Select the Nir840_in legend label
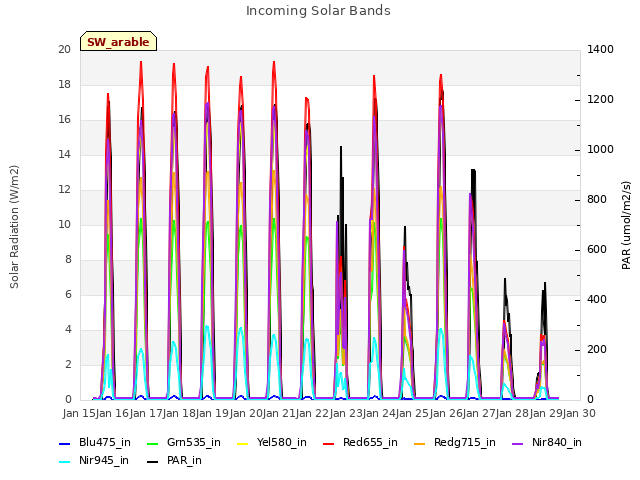The height and width of the screenshot is (480, 640). (557, 442)
